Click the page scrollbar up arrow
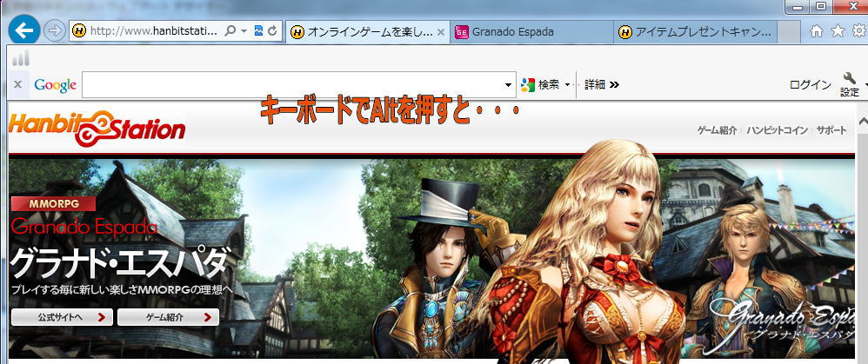Image resolution: width=868 pixels, height=364 pixels. (863, 121)
